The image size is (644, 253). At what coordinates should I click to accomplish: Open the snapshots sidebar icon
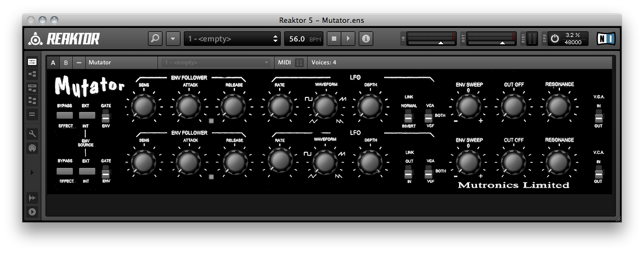32,100
